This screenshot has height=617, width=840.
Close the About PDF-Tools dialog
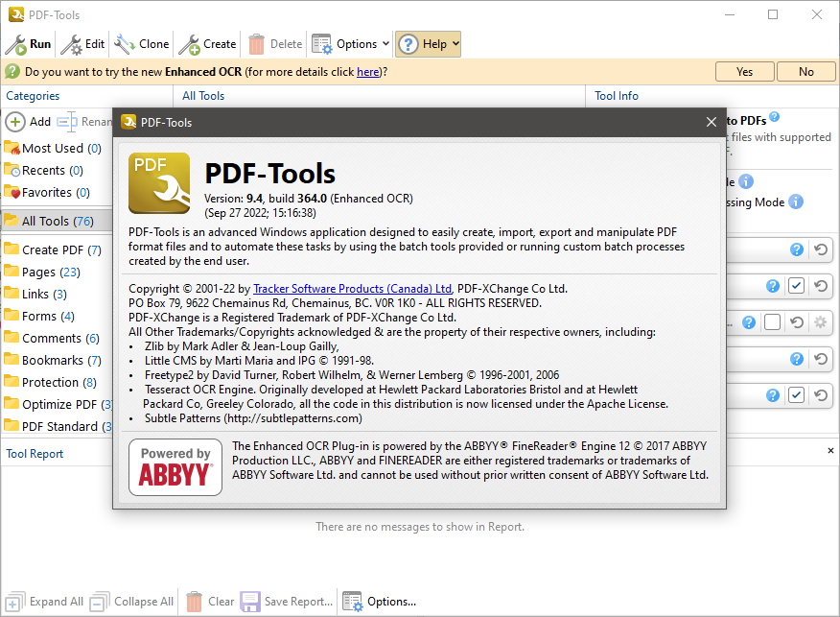pos(711,122)
